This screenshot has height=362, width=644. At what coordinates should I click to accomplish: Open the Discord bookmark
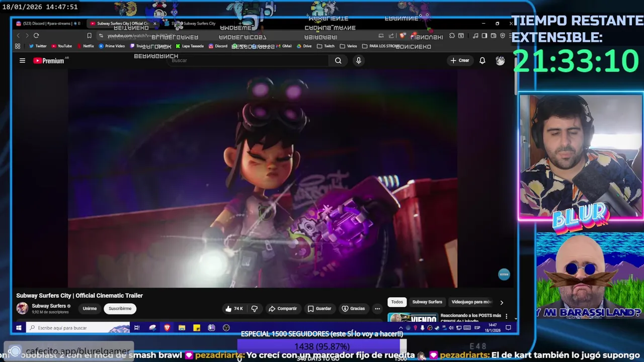click(218, 46)
